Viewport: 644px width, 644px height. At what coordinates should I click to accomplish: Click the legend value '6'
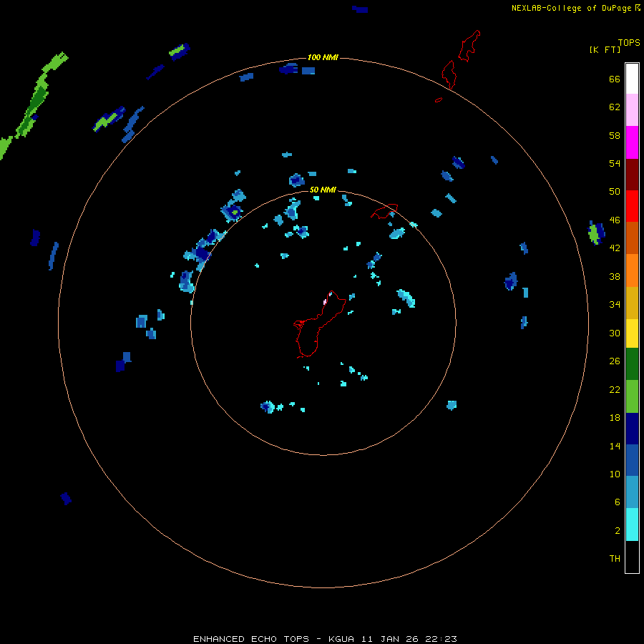617,502
